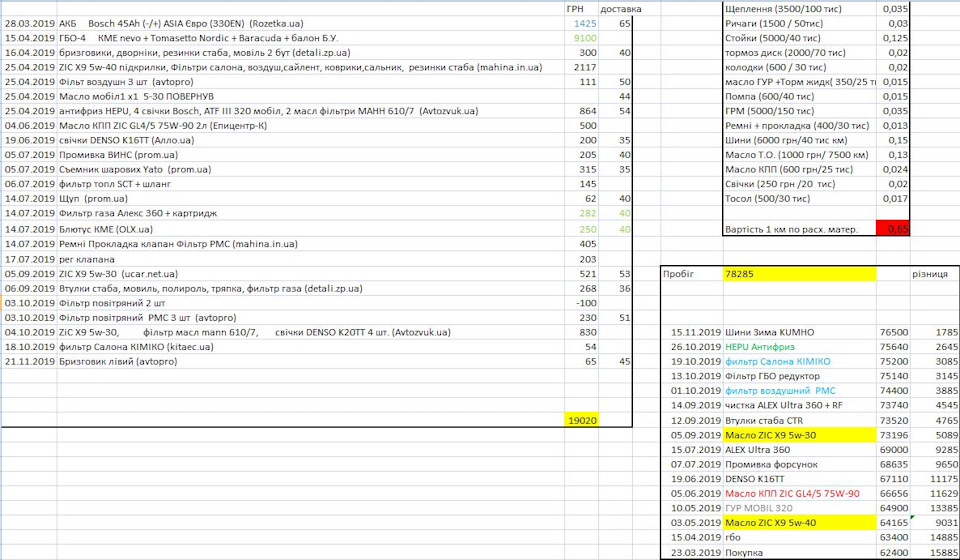
Task: Click Шини (6000 грн/40 тис км) cell
Action: tap(800, 140)
